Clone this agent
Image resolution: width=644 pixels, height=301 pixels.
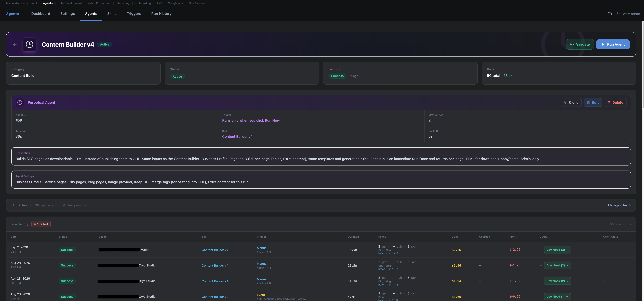click(x=571, y=102)
